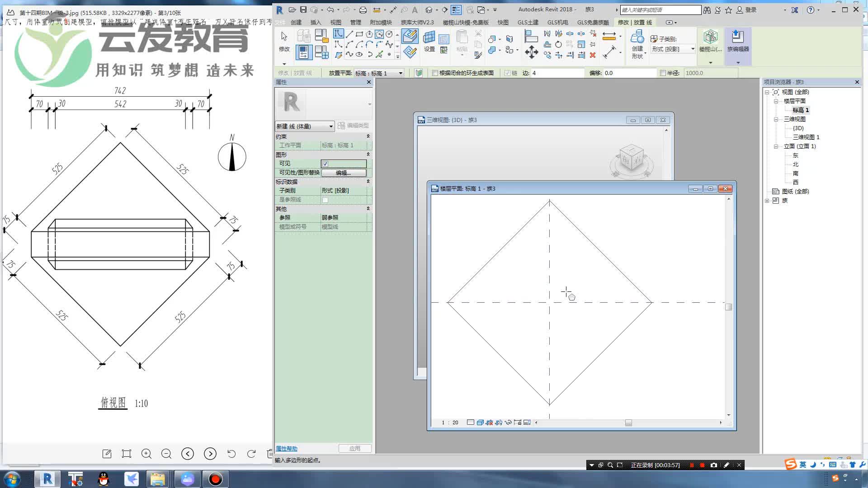Image resolution: width=868 pixels, height=488 pixels.
Task: Select the mirror tool in the Modify panel
Action: tap(547, 33)
